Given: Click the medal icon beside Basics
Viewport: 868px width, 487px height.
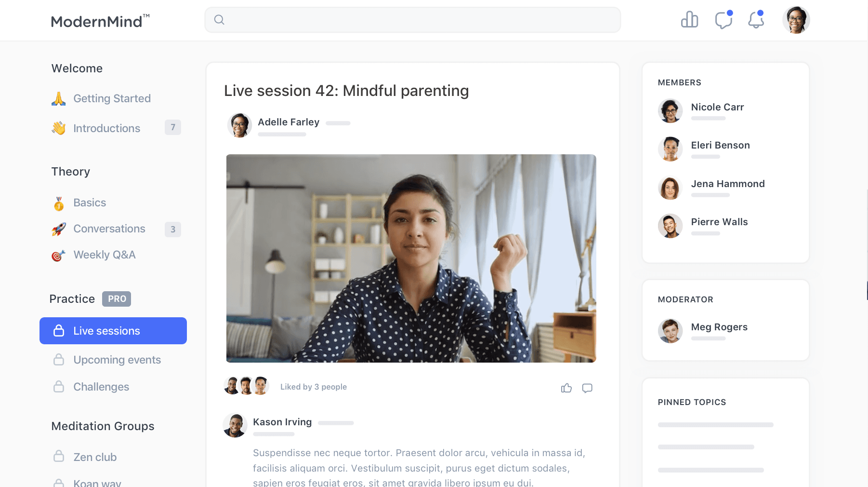Looking at the screenshot, I should click(x=59, y=203).
